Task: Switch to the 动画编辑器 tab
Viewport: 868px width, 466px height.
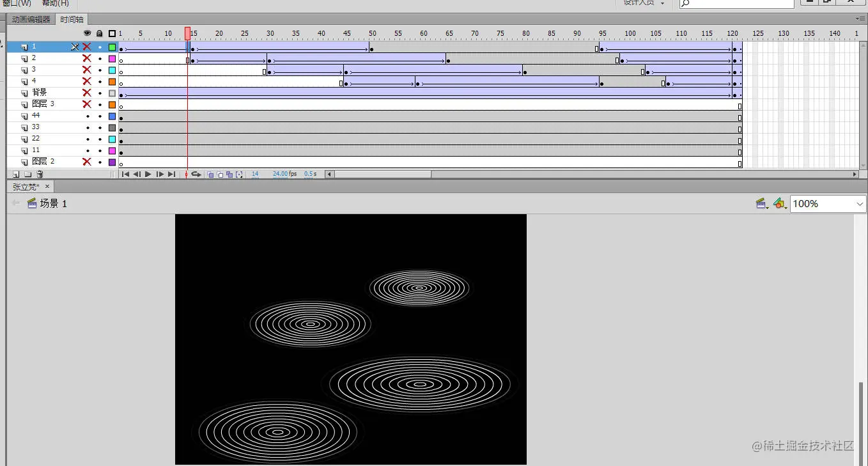Action: click(31, 19)
